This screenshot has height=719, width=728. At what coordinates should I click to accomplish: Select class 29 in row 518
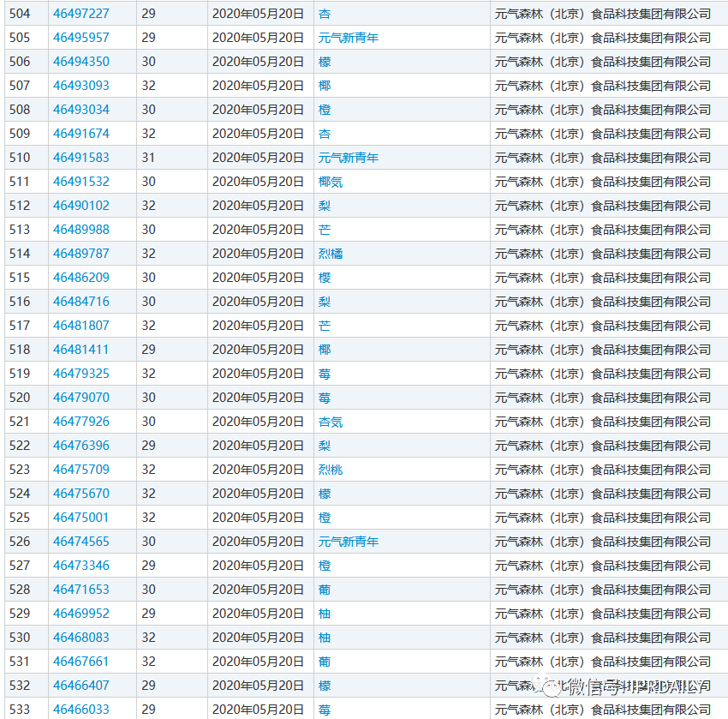click(148, 350)
